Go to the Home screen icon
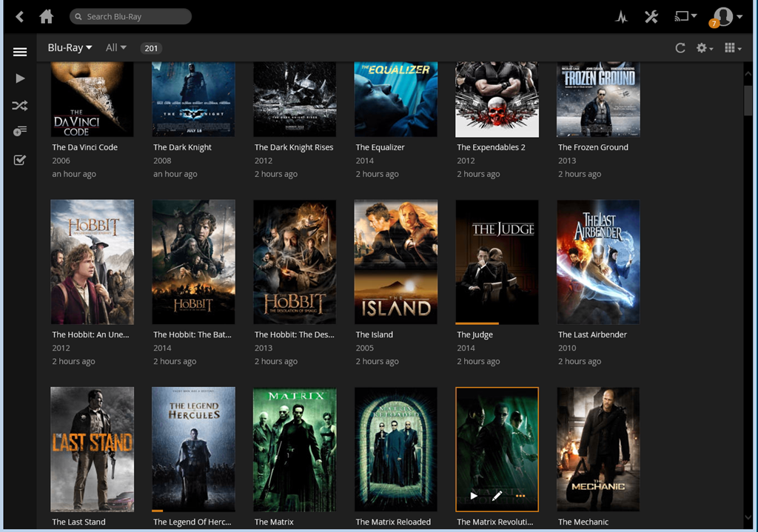This screenshot has width=758, height=532. coord(46,16)
